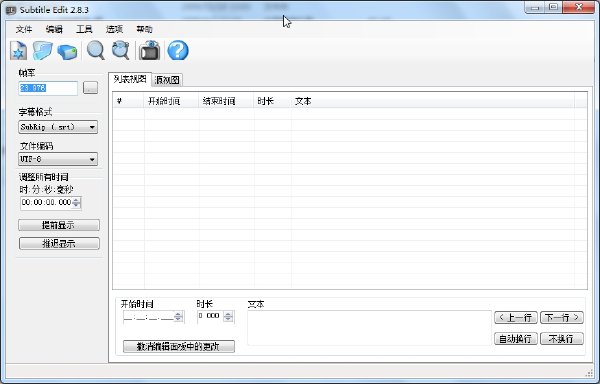Image resolution: width=600 pixels, height=384 pixels.
Task: Click the spinner on bottom 开始时间 field
Action: [x=179, y=317]
